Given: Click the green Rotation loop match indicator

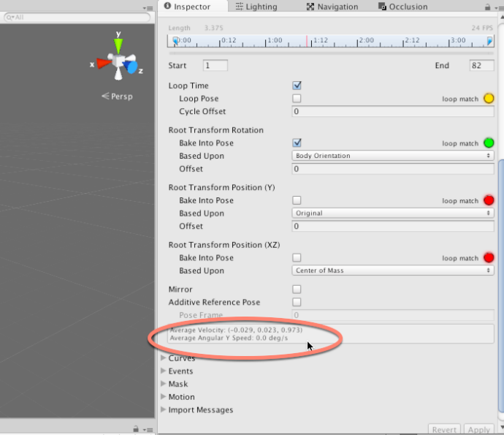Looking at the screenshot, I should pos(489,143).
